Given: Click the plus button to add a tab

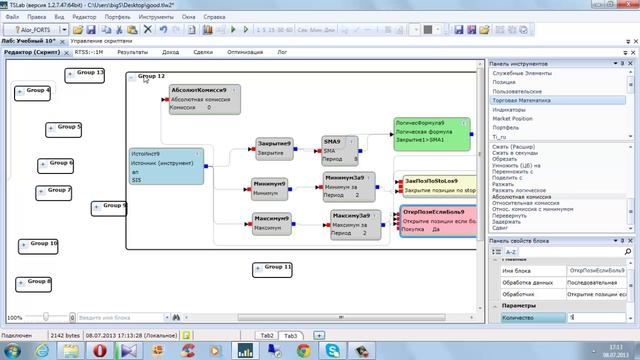Looking at the screenshot, I should click(319, 336).
